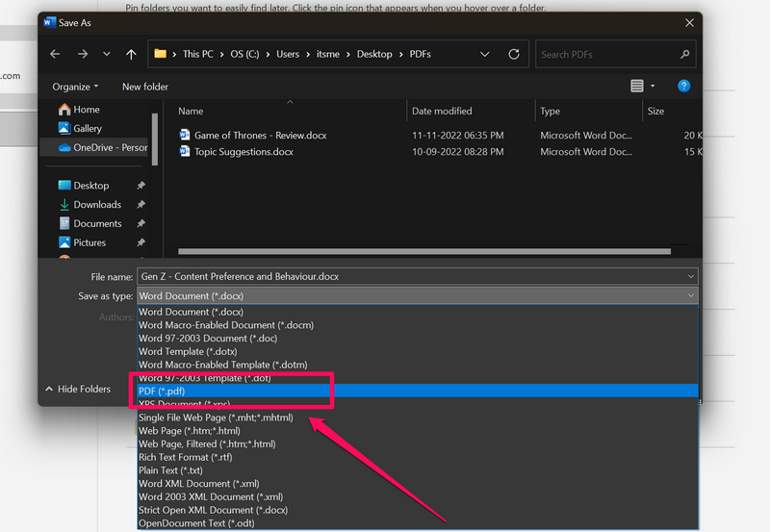Image resolution: width=770 pixels, height=532 pixels.
Task: Click the Back navigation arrow
Action: pos(55,55)
